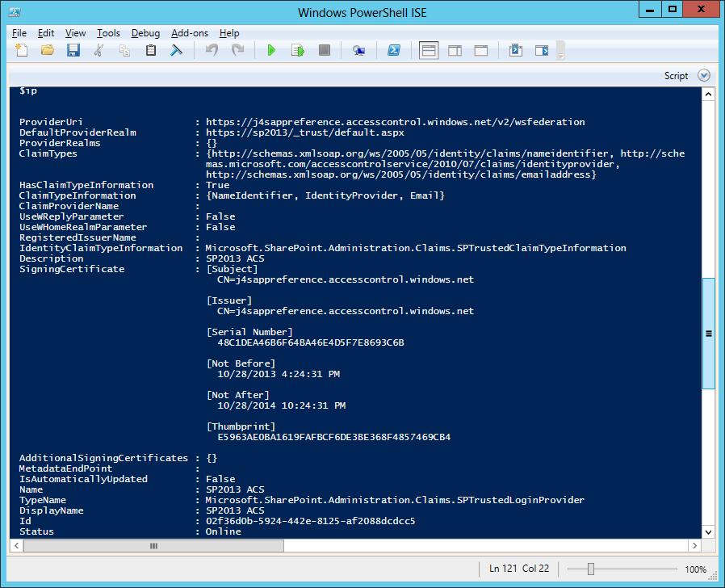Click the Description value SP2013 ACS
Screen dimensions: 725x588
235,258
